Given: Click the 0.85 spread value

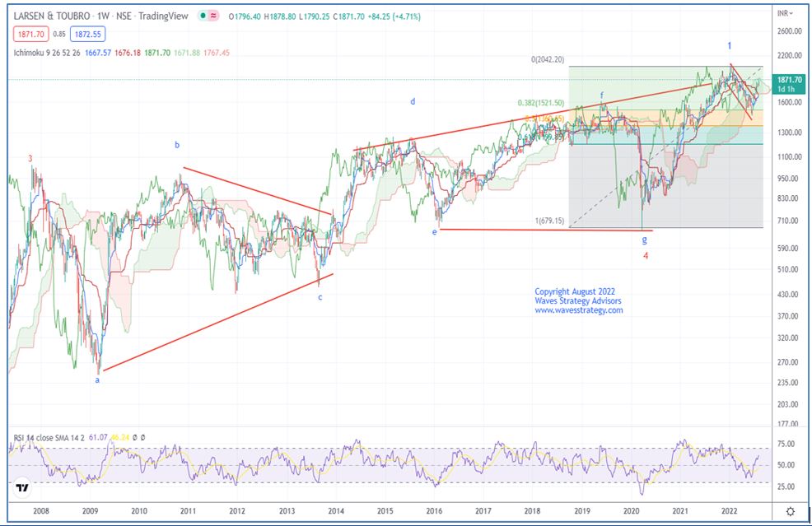Looking at the screenshot, I should (59, 35).
